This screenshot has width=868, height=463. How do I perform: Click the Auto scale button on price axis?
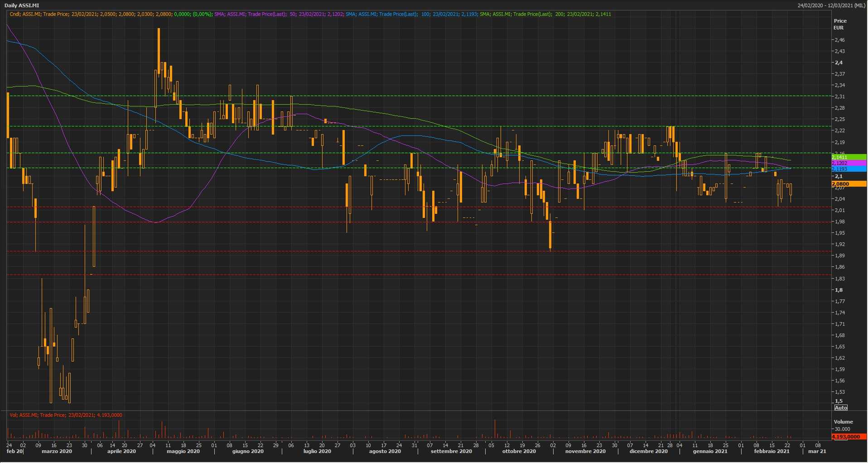click(x=841, y=408)
